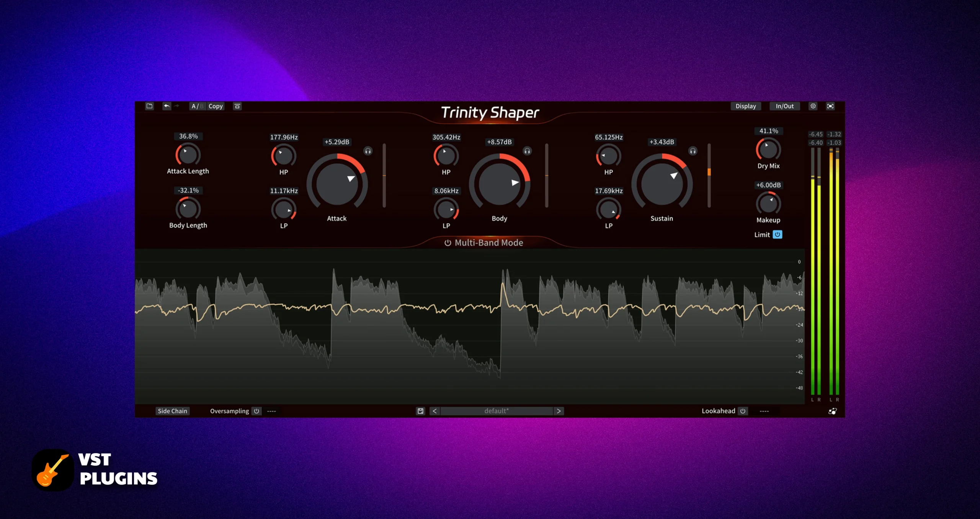980x519 pixels.
Task: Open the In/Out menu
Action: (784, 106)
